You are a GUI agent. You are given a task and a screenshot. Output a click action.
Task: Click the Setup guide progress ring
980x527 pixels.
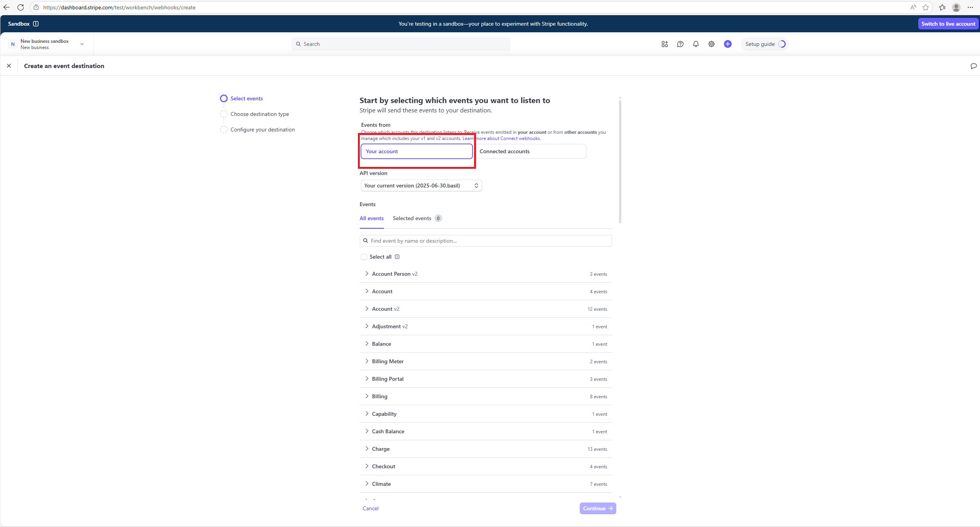coord(782,44)
